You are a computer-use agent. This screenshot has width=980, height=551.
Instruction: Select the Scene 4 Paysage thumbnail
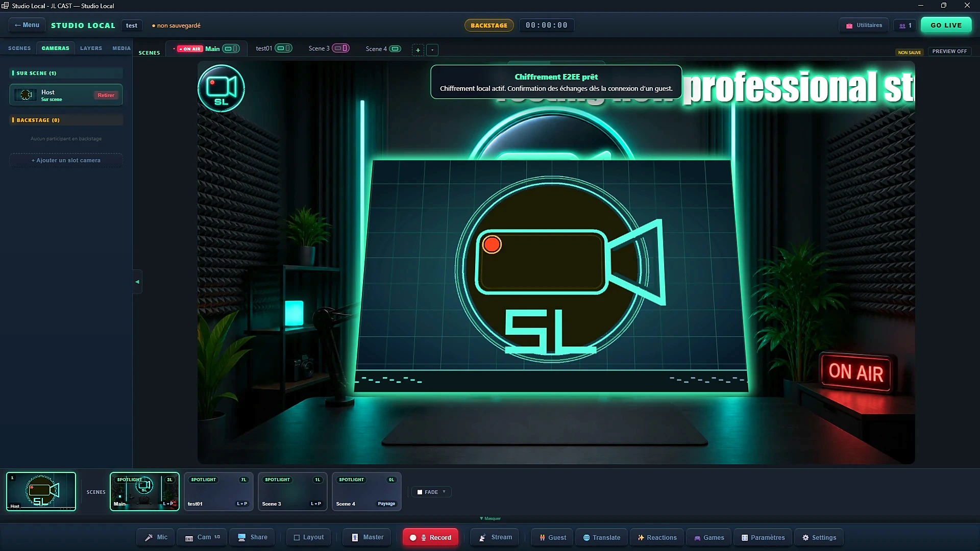point(366,491)
